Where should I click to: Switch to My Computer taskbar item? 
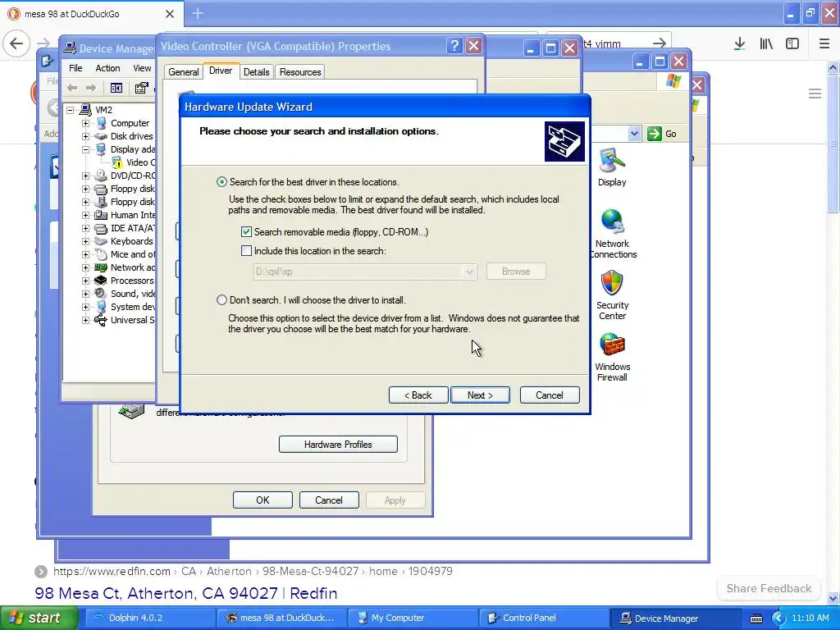click(x=413, y=618)
